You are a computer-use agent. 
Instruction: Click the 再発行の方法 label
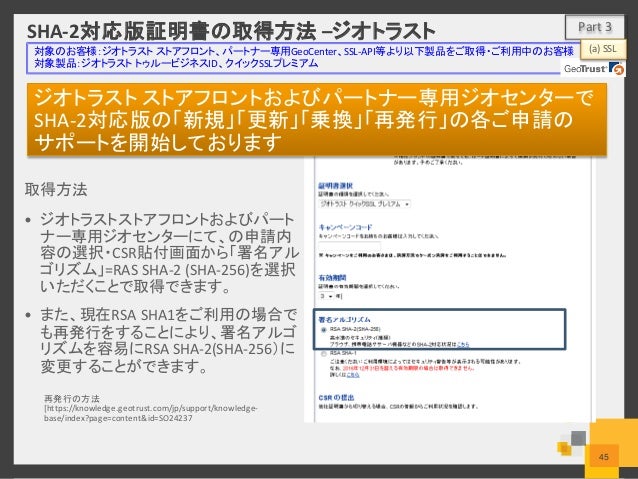click(72, 398)
